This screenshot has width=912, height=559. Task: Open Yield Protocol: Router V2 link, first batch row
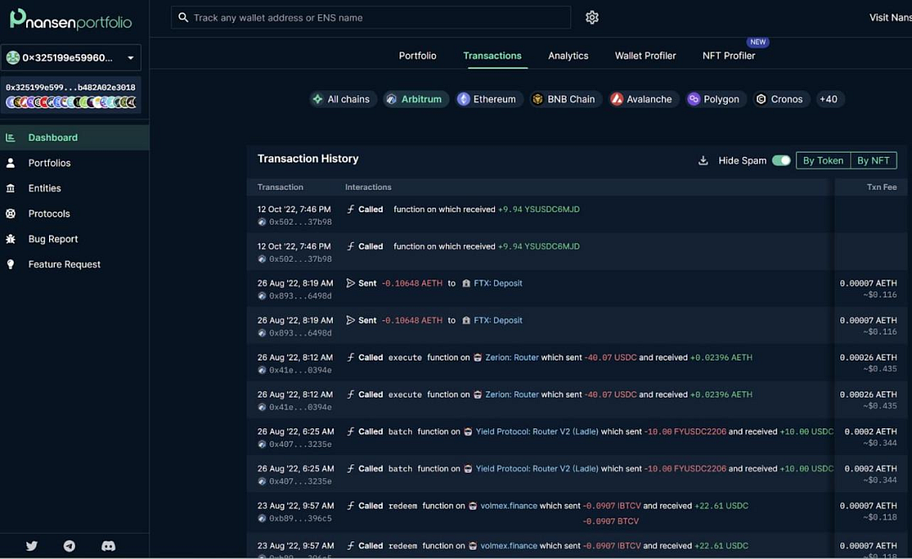point(536,432)
